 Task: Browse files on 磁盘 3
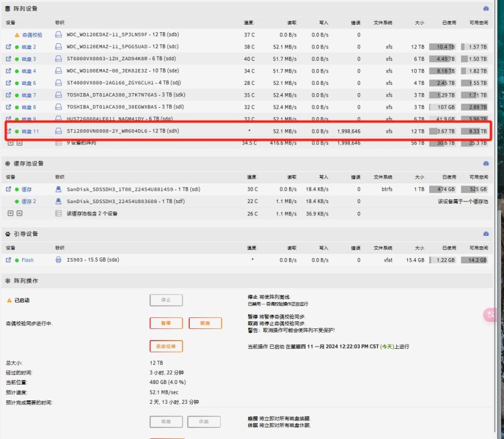pos(8,59)
